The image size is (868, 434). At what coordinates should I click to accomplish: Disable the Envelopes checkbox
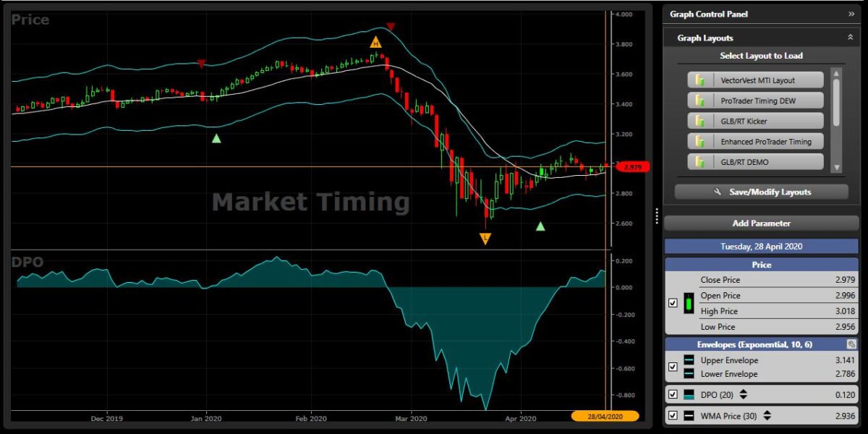pyautogui.click(x=672, y=367)
